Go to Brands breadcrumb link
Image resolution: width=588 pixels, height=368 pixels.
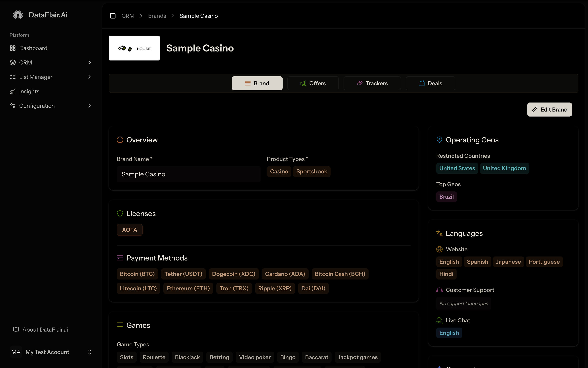(x=157, y=16)
